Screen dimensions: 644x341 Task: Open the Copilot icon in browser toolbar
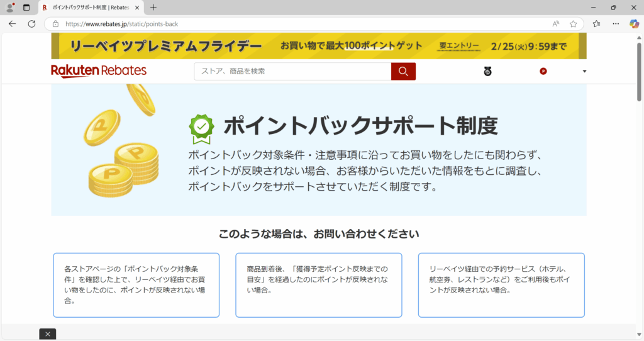[634, 24]
